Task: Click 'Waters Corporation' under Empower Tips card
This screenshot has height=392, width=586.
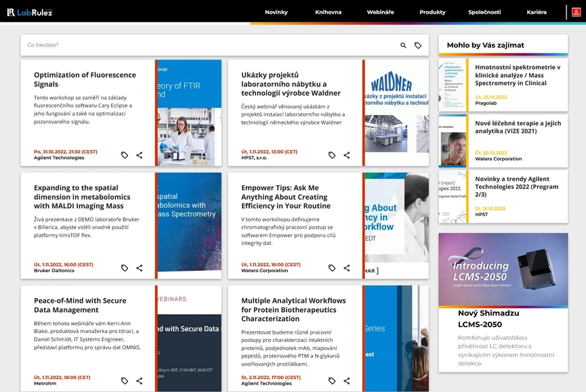Action: 265,270
